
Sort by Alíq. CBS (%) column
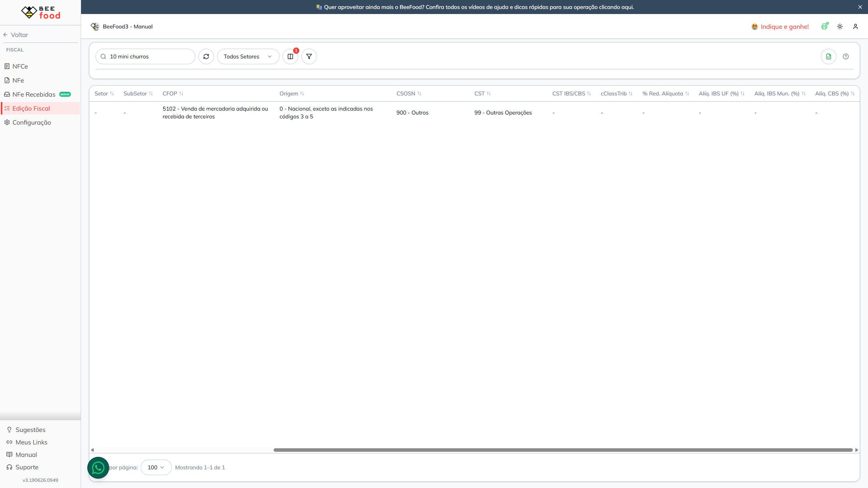click(835, 93)
